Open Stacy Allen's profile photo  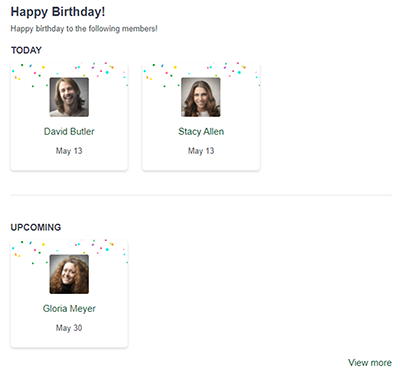[x=201, y=97]
